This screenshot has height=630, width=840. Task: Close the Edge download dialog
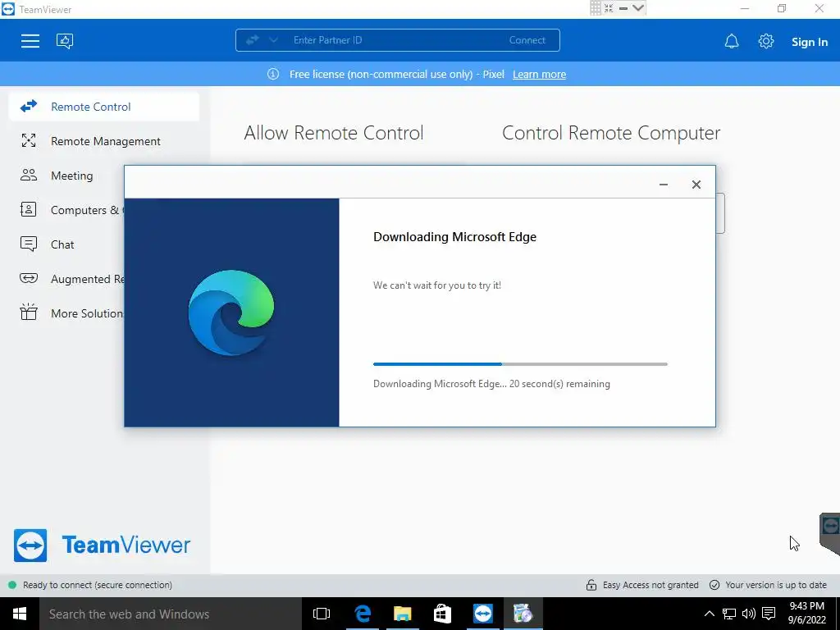[696, 185]
